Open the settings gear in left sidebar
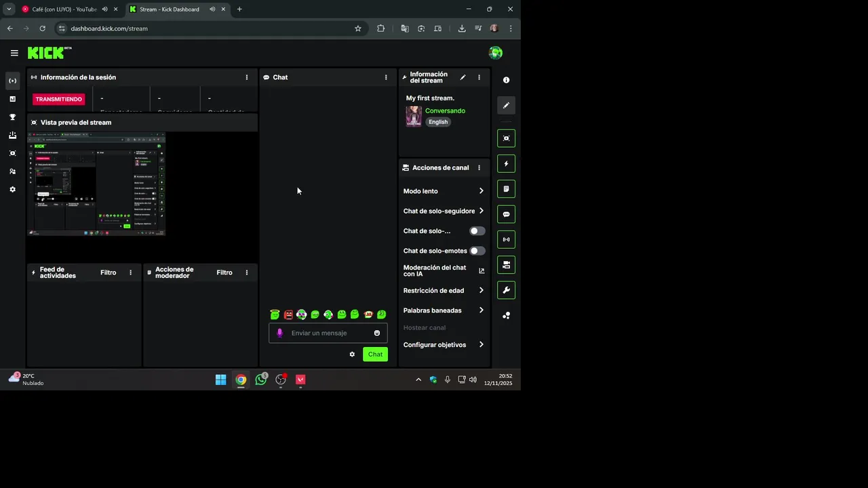Viewport: 868px width, 488px height. coord(12,190)
